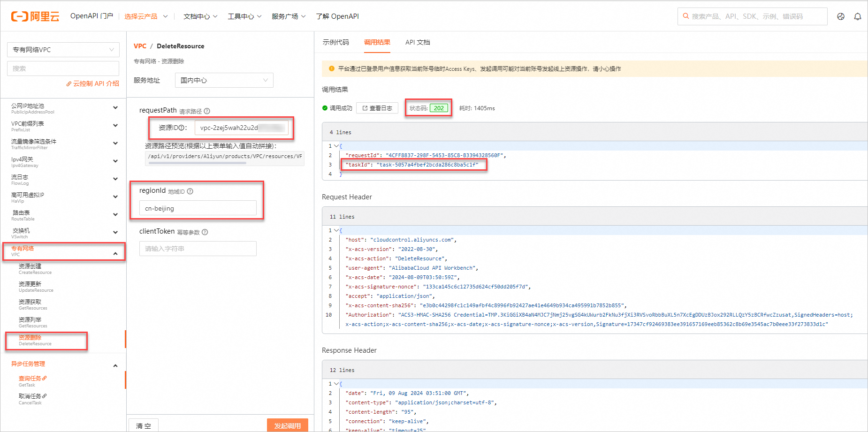868x432 pixels.
Task: Click the x-acs-action DeleteResource line
Action: pos(396,258)
